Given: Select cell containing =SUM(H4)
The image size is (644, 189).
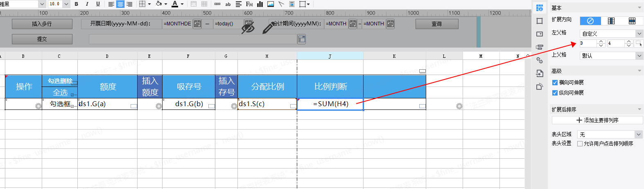Looking at the screenshot, I should point(330,104).
